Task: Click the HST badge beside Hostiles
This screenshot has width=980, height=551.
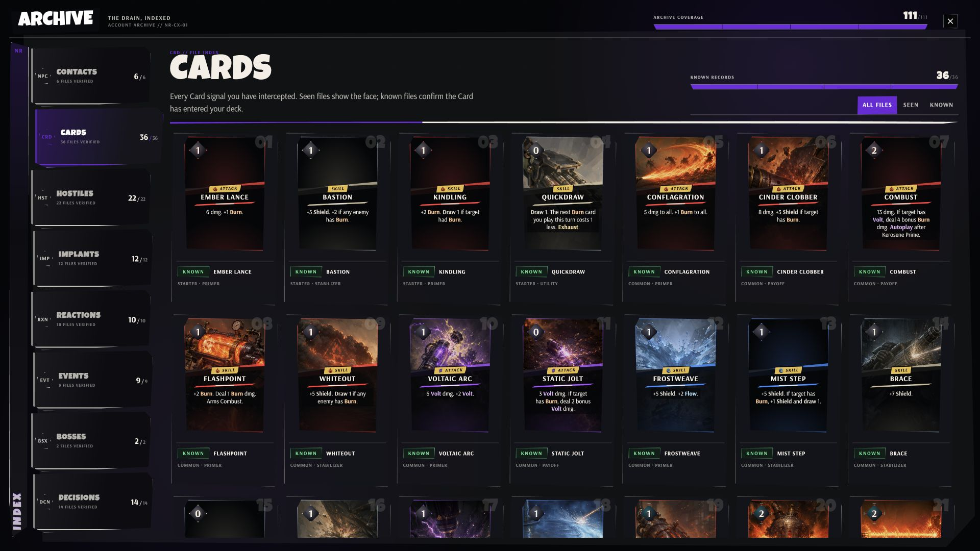Action: (43, 198)
